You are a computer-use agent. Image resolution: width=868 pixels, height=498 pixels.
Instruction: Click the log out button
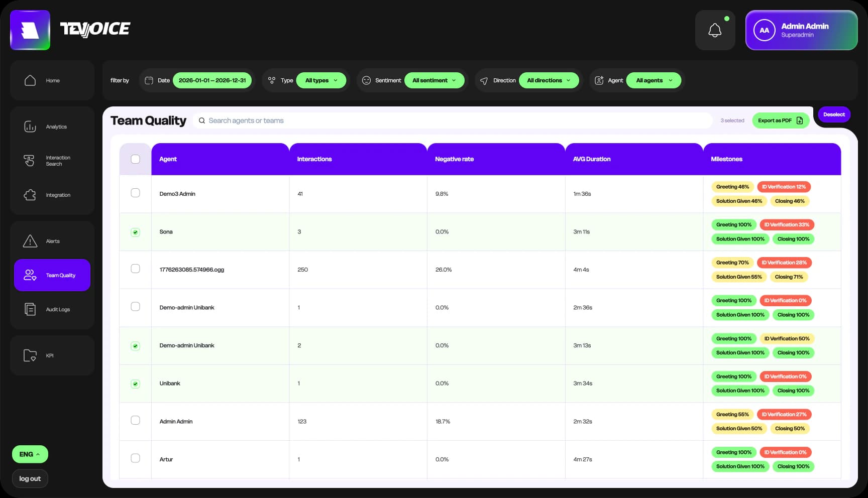tap(30, 478)
